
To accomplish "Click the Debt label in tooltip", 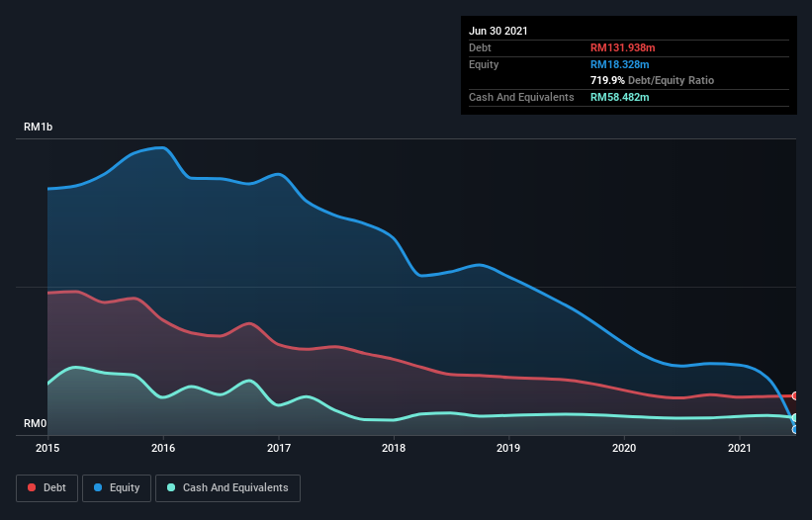I will click(x=480, y=47).
